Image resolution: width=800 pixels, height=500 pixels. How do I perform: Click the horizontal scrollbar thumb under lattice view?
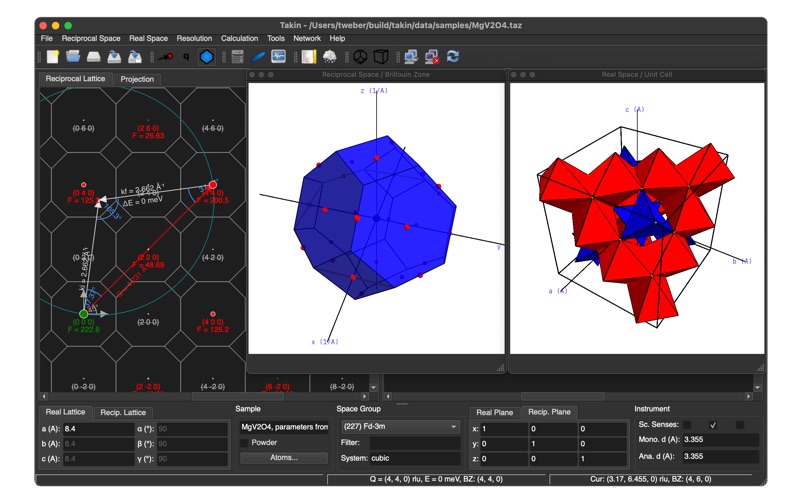pos(238,396)
